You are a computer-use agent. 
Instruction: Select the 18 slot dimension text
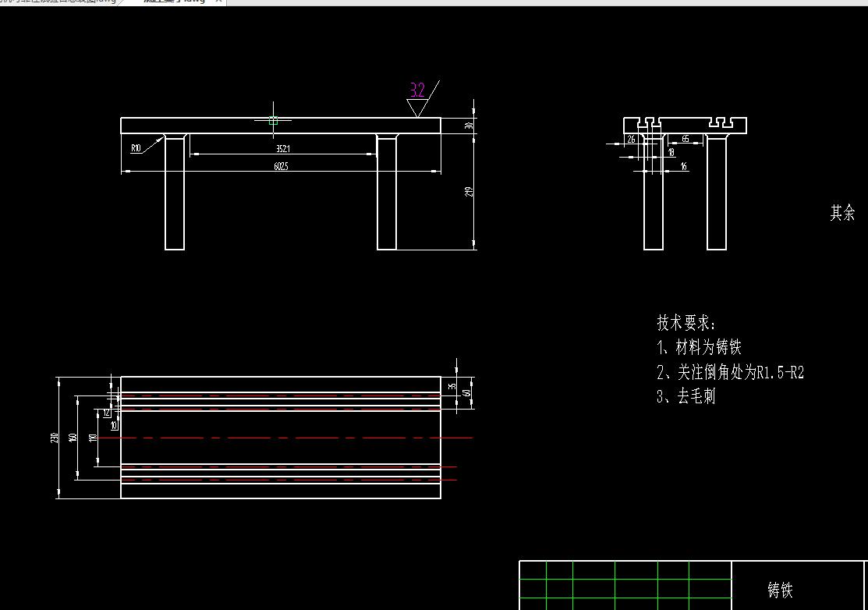coord(671,152)
